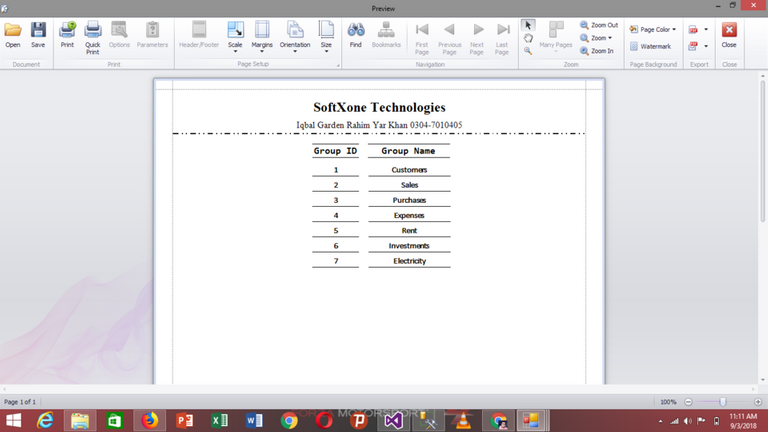Screen dimensions: 768x432
Task: Click the Open document icon
Action: [x=13, y=34]
